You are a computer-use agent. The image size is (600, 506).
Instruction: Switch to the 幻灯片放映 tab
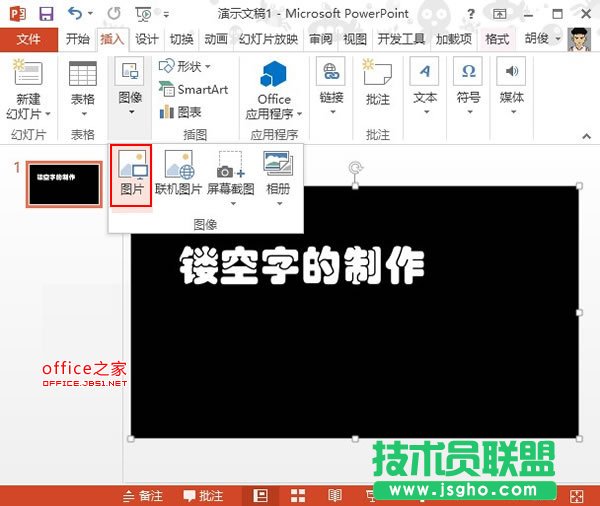[x=268, y=39]
